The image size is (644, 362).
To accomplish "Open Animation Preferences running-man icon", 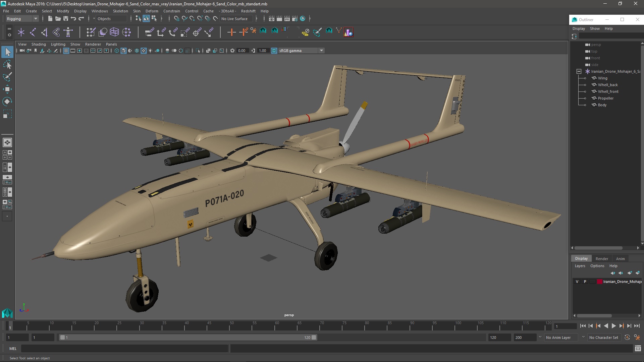I will pyautogui.click(x=637, y=338).
